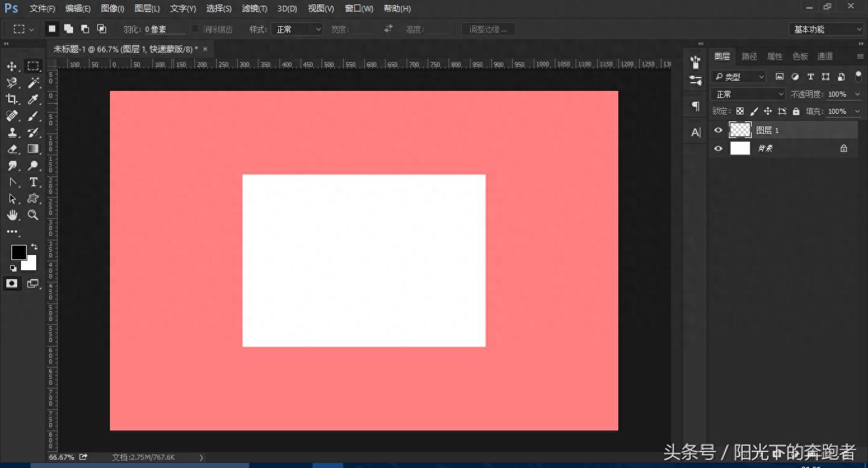Select the Healing Brush tool
The height and width of the screenshot is (468, 868).
[12, 116]
